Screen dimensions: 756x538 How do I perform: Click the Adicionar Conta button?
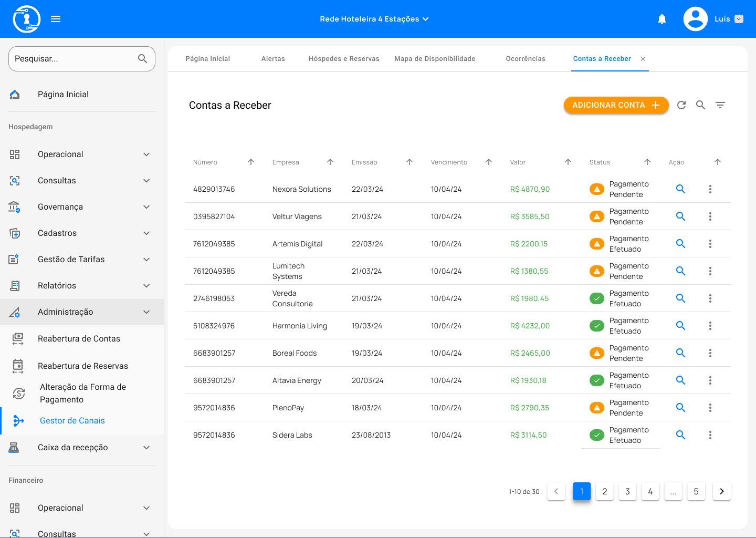[616, 105]
